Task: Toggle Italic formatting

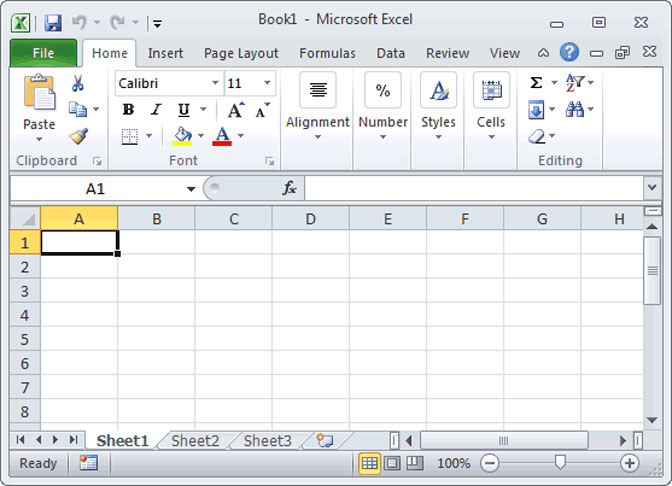Action: pos(156,110)
